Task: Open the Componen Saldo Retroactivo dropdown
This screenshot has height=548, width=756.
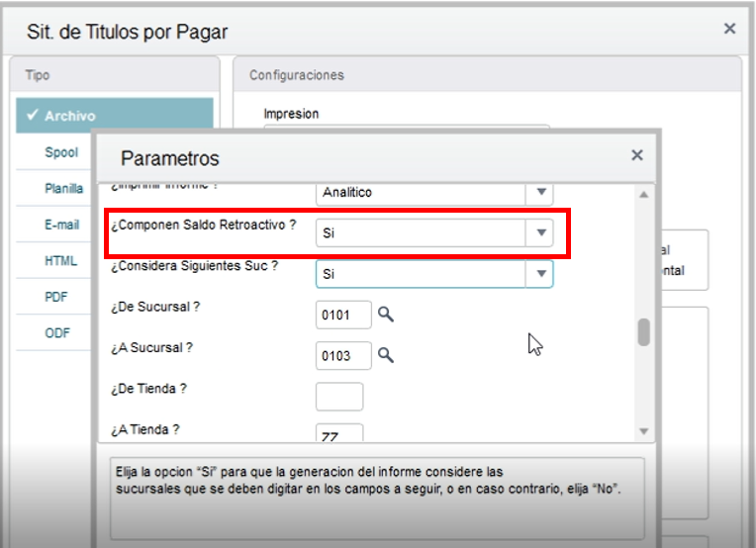Action: [541, 232]
